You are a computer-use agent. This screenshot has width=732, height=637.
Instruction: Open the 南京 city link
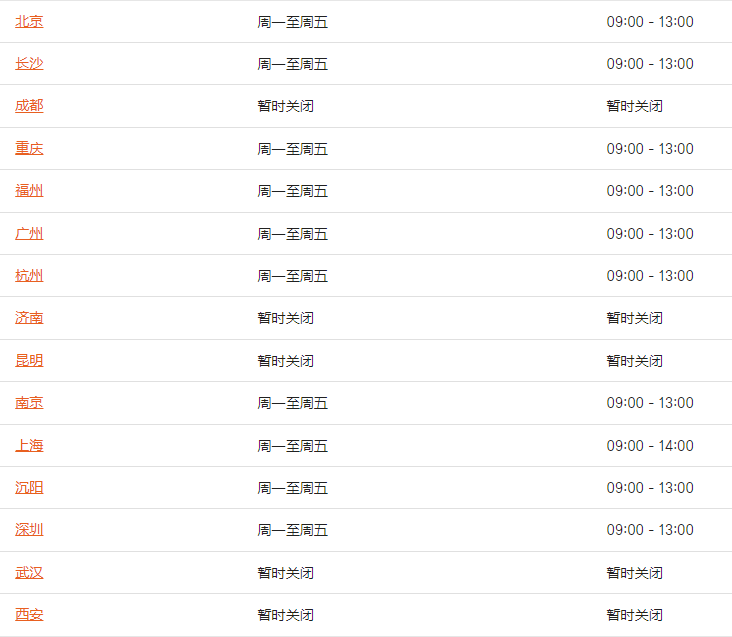[29, 403]
